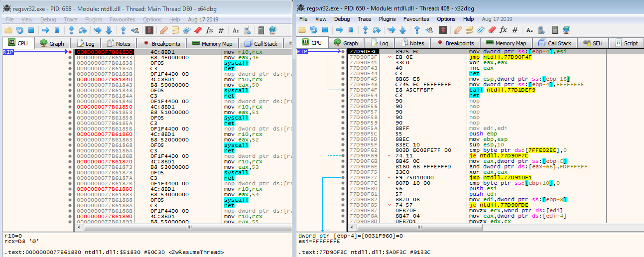Open Favourites menu in x32dbg
Viewport: 644px width, 257px height.
tap(416, 19)
